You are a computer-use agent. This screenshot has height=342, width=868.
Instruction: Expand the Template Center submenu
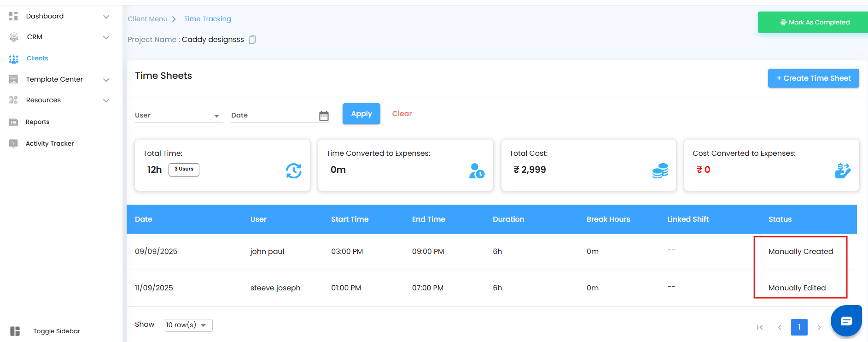point(106,80)
